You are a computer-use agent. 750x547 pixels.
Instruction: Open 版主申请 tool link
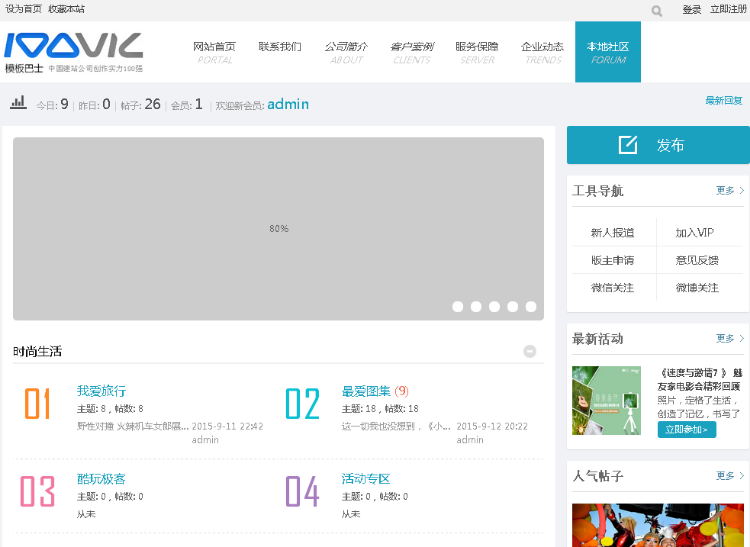tap(612, 261)
